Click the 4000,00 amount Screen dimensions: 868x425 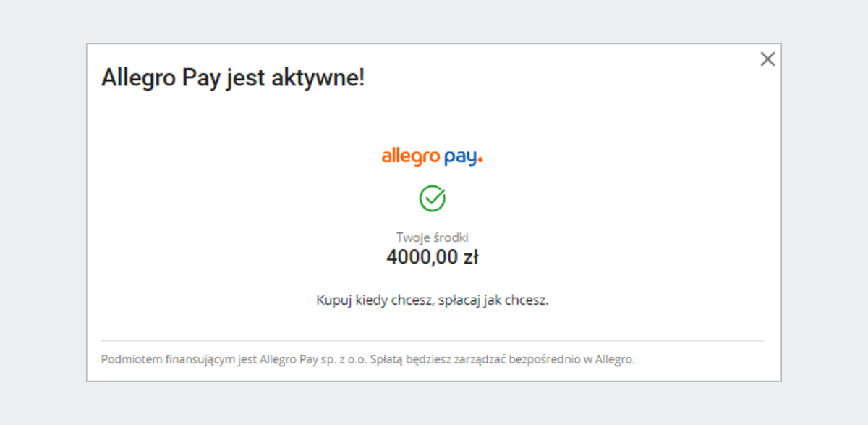(418, 257)
